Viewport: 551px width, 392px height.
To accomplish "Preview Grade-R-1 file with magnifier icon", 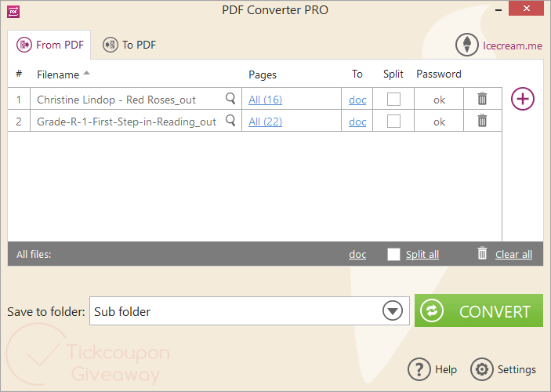I will tap(230, 121).
